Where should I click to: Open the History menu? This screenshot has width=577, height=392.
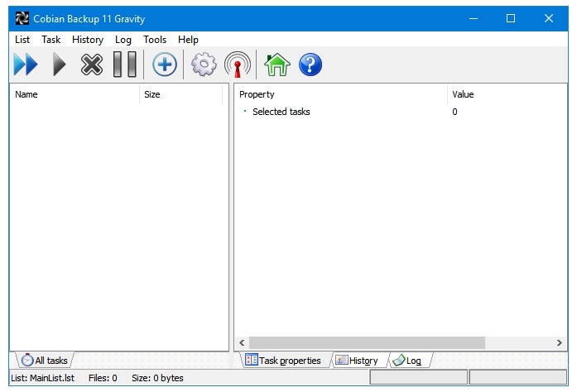88,40
